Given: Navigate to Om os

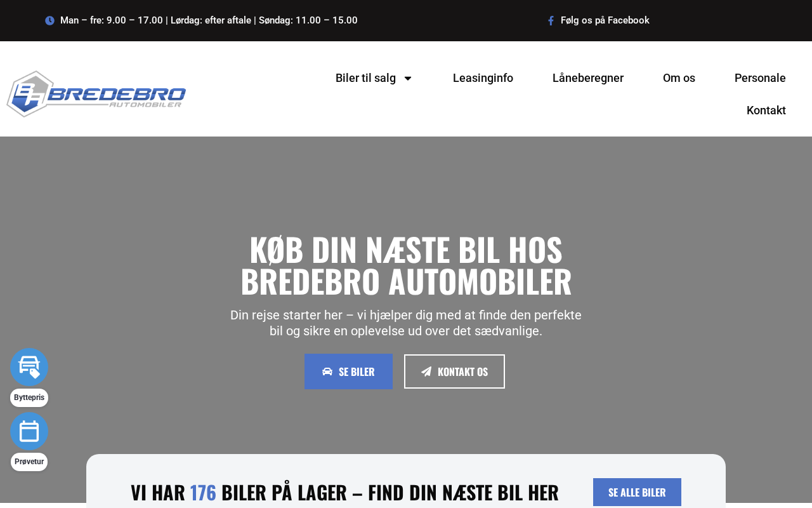Looking at the screenshot, I should coord(679,78).
